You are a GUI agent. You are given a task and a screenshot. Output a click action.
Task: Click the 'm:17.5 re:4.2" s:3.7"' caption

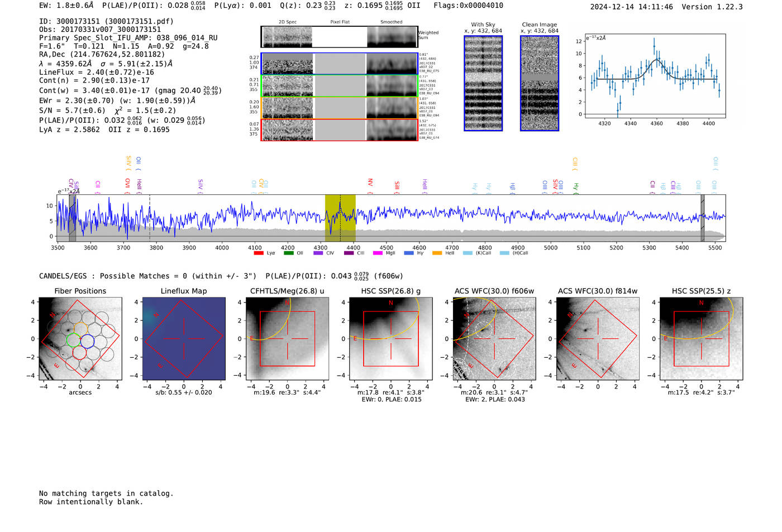tap(702, 392)
